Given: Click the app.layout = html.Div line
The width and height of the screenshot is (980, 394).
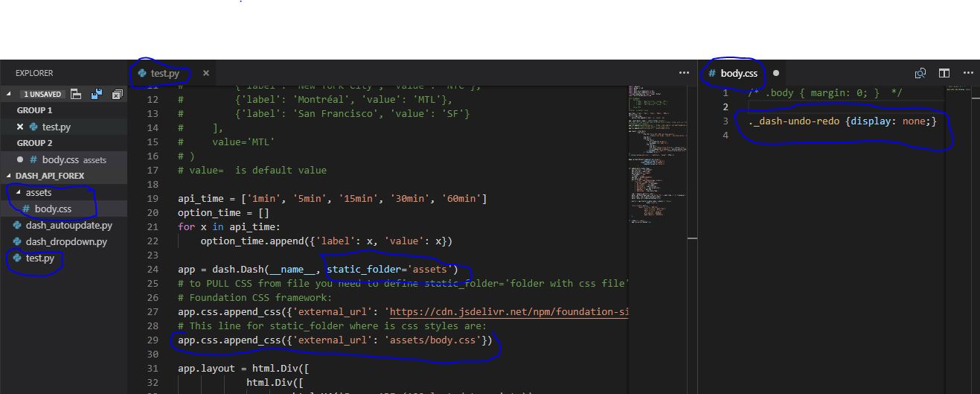Looking at the screenshot, I should (x=243, y=369).
